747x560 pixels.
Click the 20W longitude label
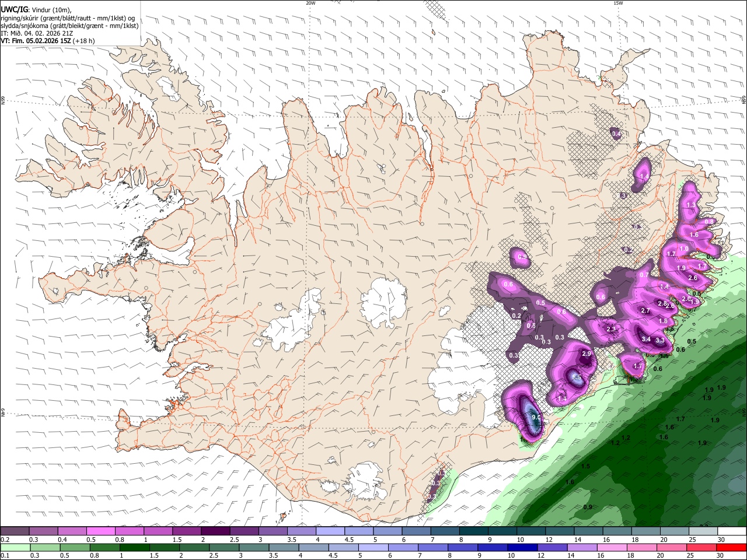click(310, 3)
